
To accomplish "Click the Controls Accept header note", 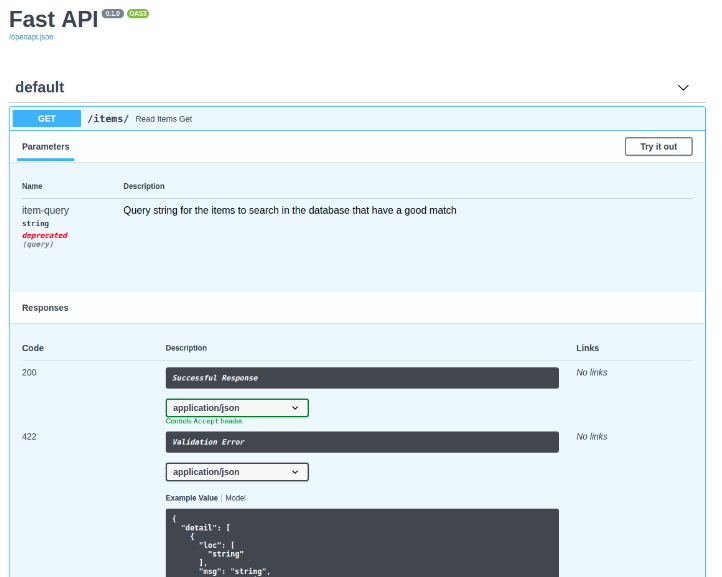I will click(204, 421).
